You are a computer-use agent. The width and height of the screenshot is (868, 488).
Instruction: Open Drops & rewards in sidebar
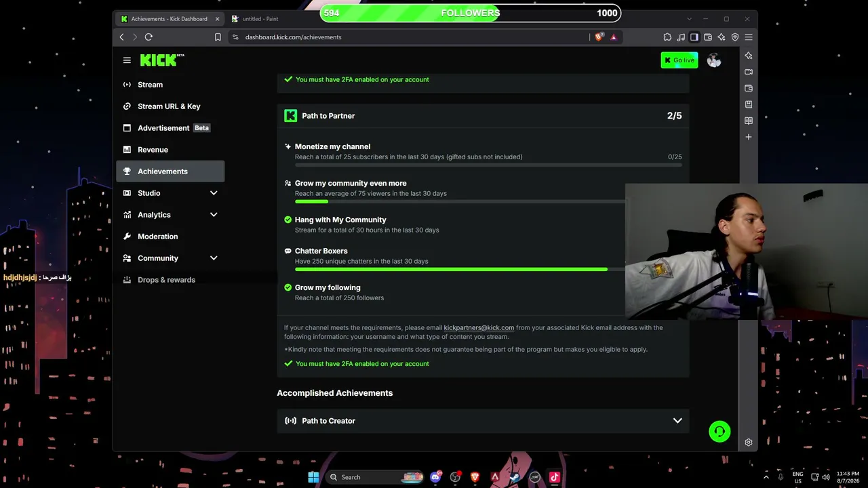[170, 280]
